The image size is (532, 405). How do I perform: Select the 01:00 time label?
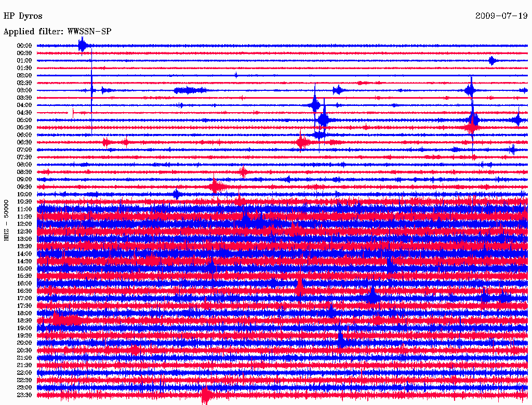point(24,60)
